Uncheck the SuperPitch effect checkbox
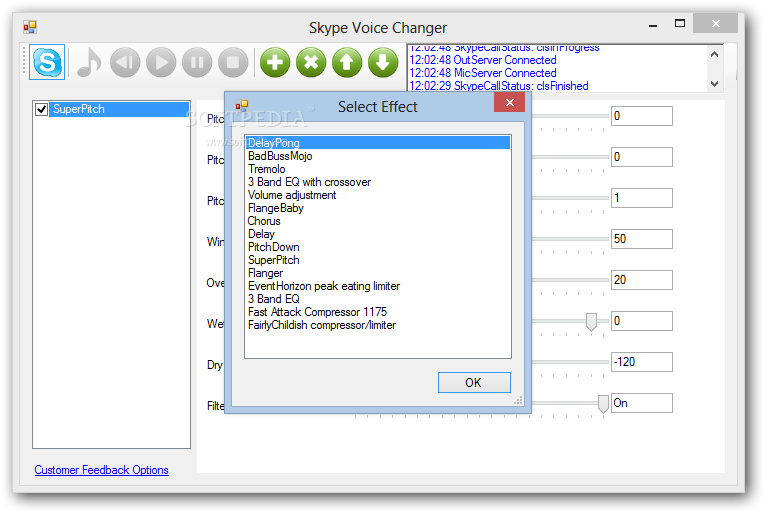The image size is (765, 513). [41, 109]
